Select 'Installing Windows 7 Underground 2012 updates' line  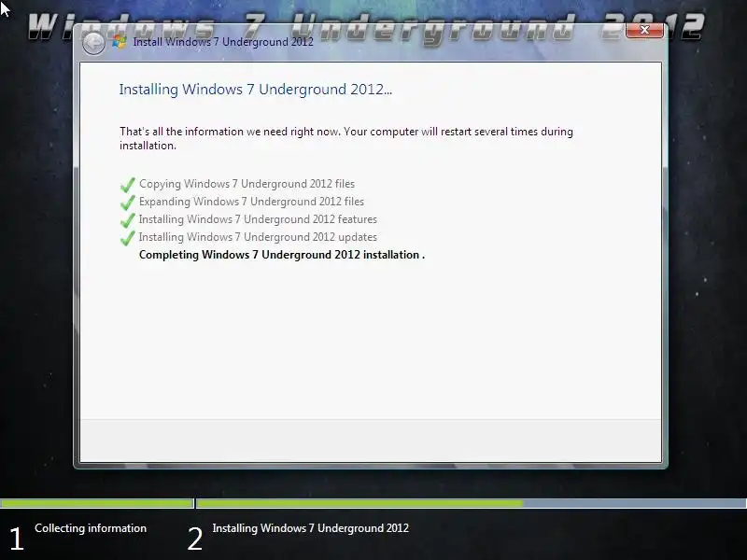point(258,237)
